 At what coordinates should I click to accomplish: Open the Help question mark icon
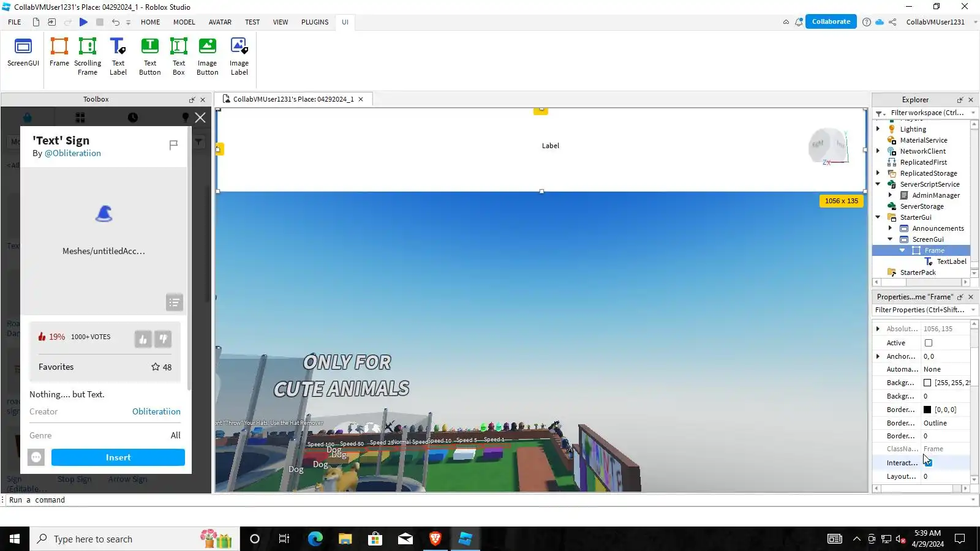coord(867,22)
